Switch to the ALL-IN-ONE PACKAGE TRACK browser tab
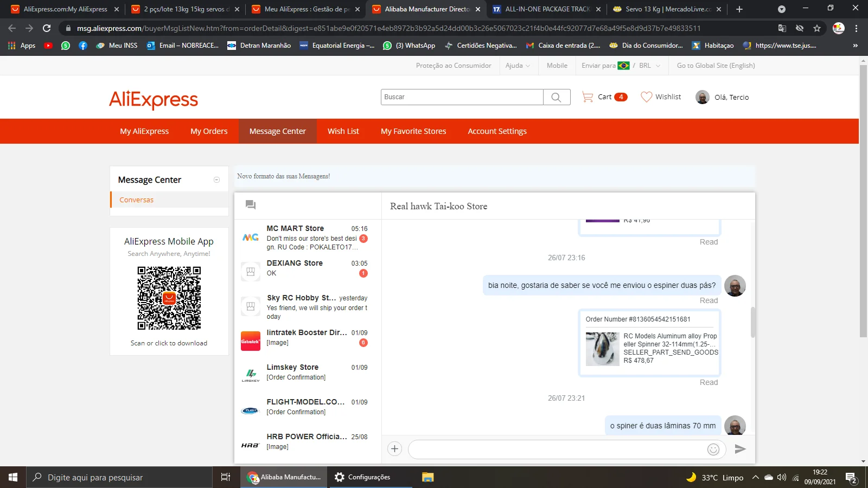Image resolution: width=868 pixels, height=488 pixels. [547, 9]
